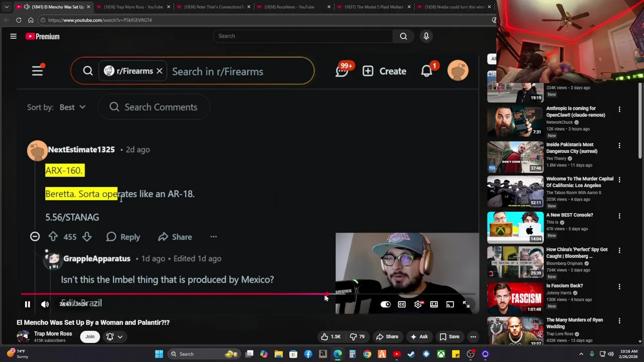The width and height of the screenshot is (644, 362).
Task: Start voice search with the microphone icon
Action: tap(426, 36)
